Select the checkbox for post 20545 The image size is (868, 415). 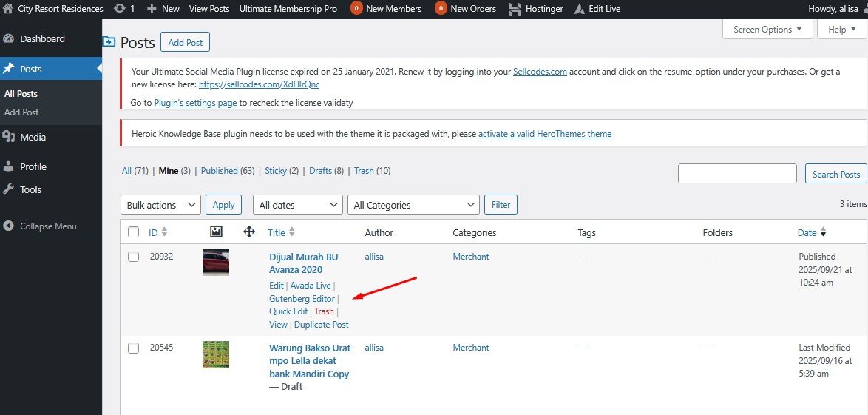coord(133,348)
